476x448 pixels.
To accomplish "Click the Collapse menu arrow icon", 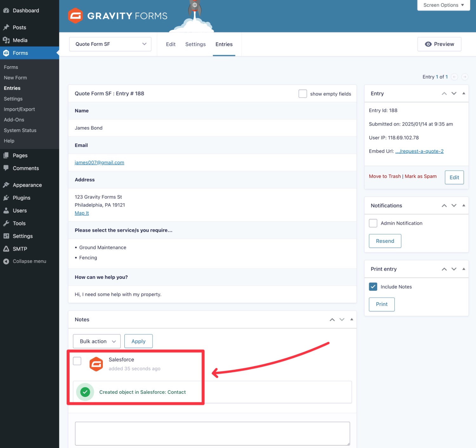I will 6,261.
